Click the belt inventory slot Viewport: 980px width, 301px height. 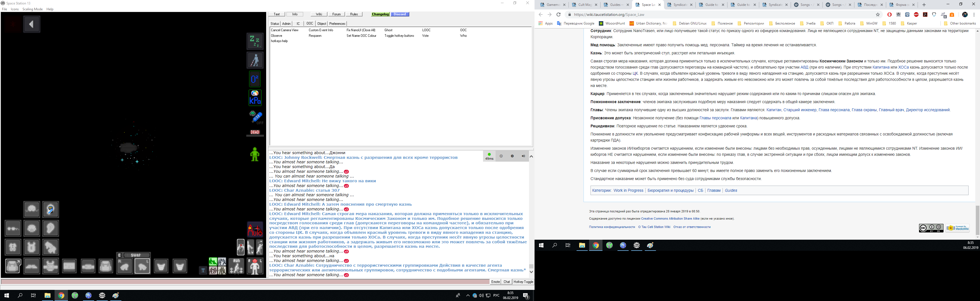88,266
